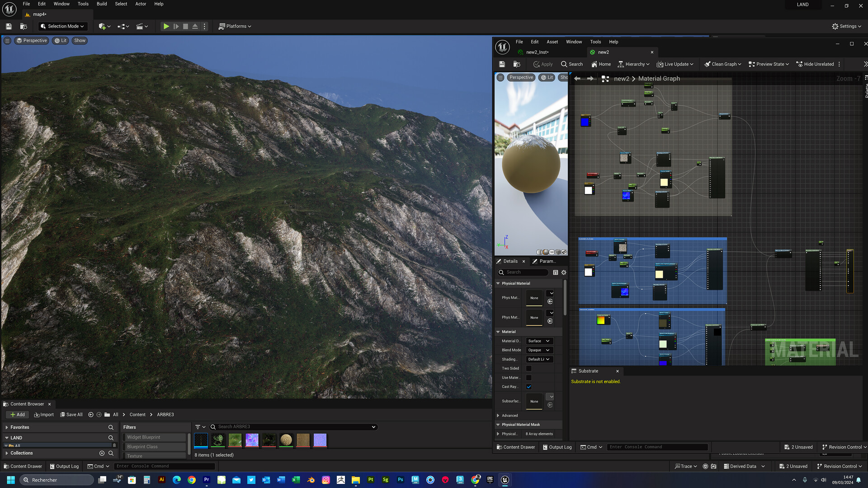Click the Details panel settings gear icon

click(x=564, y=272)
